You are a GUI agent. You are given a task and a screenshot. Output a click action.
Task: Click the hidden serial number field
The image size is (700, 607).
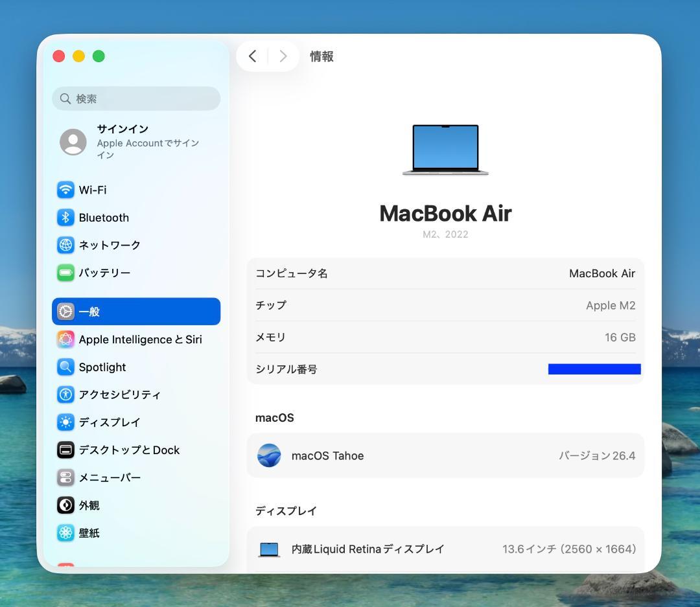pyautogui.click(x=594, y=369)
